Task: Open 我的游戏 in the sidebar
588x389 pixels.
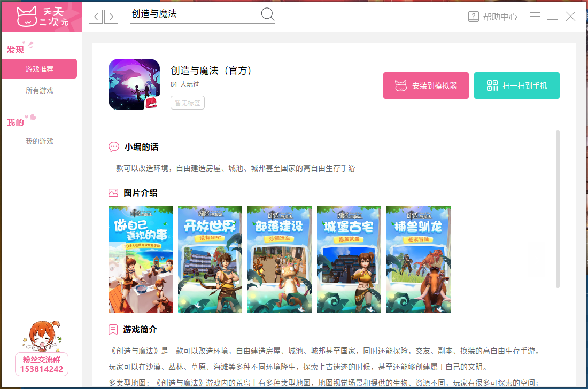Action: pyautogui.click(x=40, y=141)
